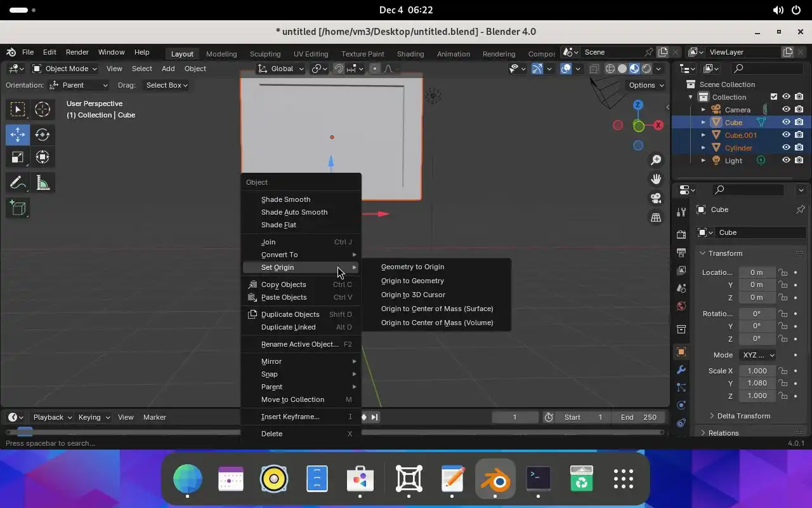Click the red X axis gizmo
The height and width of the screenshot is (508, 812).
click(x=659, y=125)
